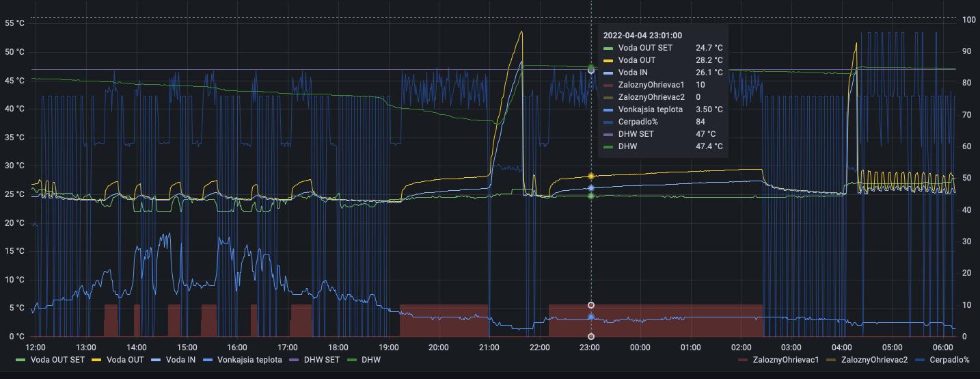Click the dark green DHW legend swatch
This screenshot has height=379, width=980.
pyautogui.click(x=352, y=360)
